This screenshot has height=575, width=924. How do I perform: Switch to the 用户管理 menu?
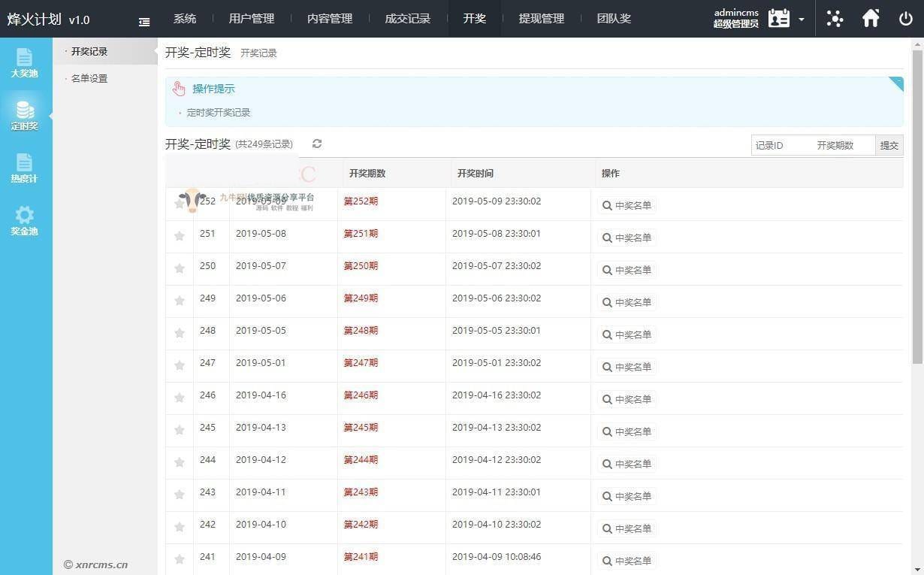coord(251,18)
